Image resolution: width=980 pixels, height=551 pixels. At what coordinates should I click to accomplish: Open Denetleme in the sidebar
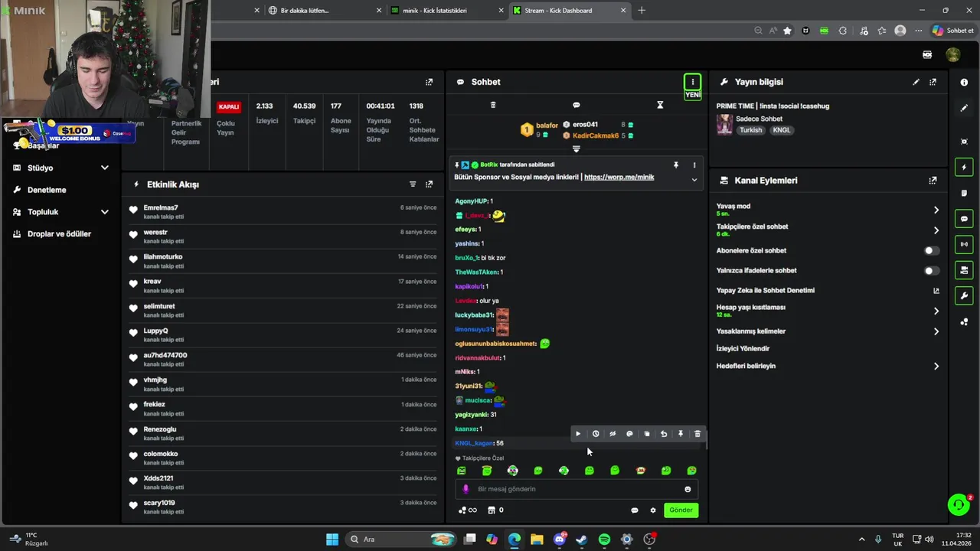(47, 190)
